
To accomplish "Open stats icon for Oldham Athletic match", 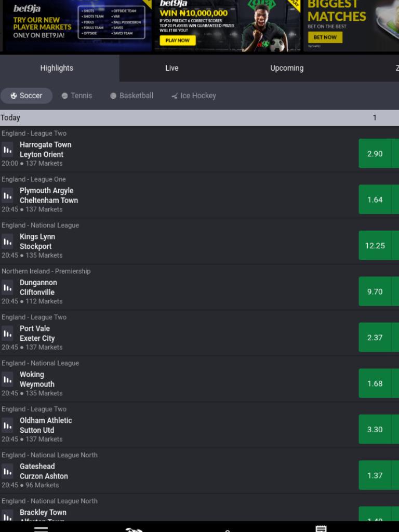I will [x=7, y=425].
